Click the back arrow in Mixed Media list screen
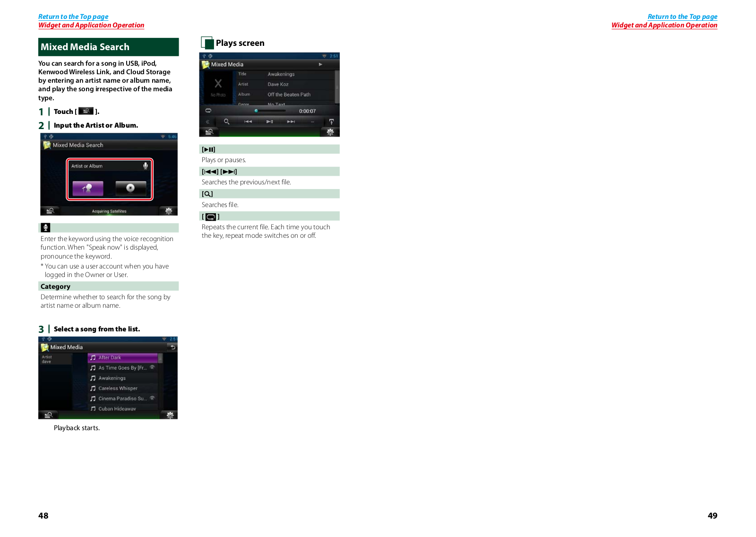 172,347
